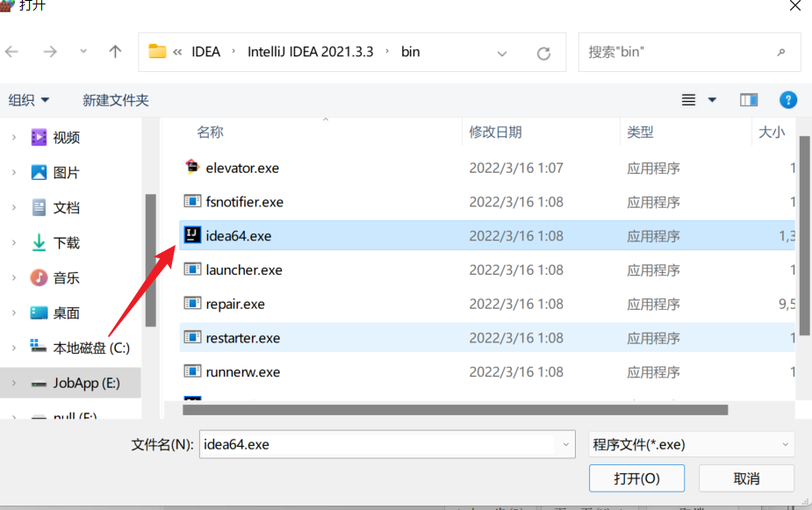This screenshot has width=812, height=510.
Task: Change view with the list view icon
Action: [x=688, y=99]
